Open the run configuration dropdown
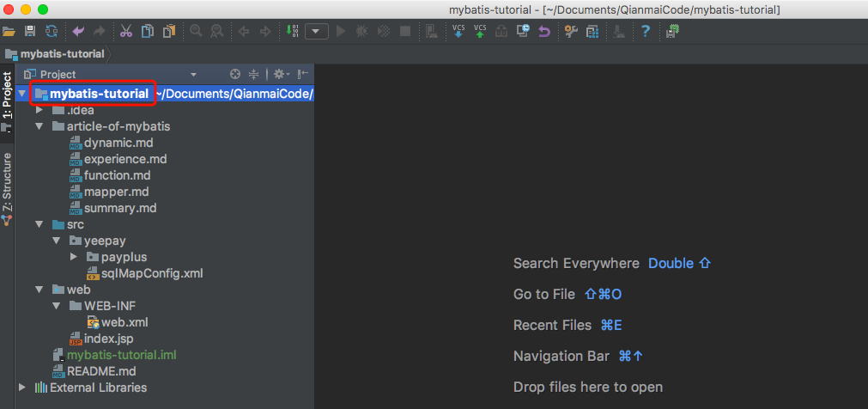This screenshot has width=868, height=409. tap(316, 32)
